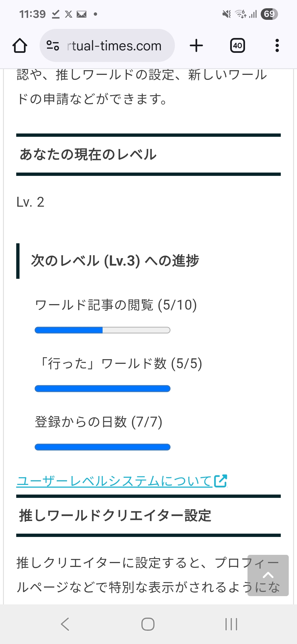Tap the 推しワールドクリエイター設定 heading
Image resolution: width=297 pixels, height=644 pixels.
(x=115, y=515)
